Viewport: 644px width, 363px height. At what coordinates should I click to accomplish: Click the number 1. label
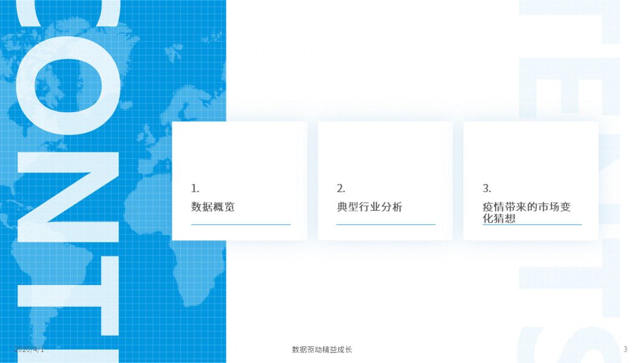click(x=195, y=188)
